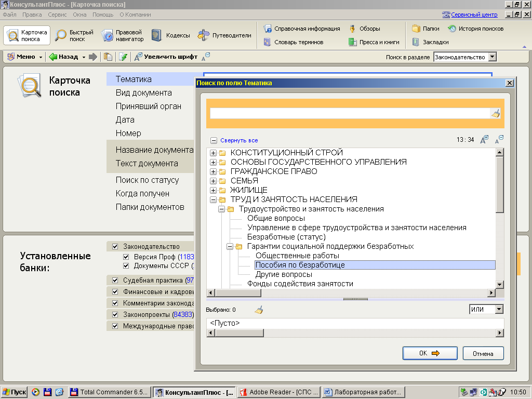This screenshot has height=399, width=532.
Task: Open Закладки
Action: (x=430, y=42)
